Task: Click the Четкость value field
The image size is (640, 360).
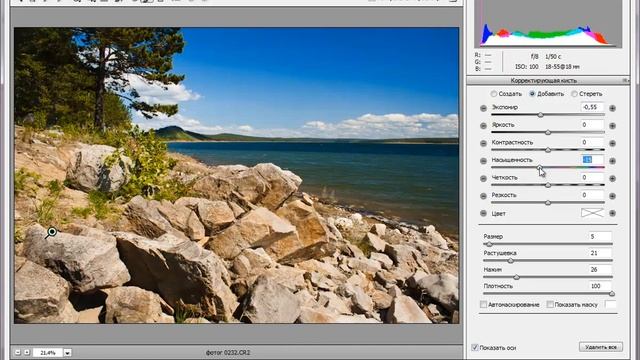Action: click(592, 177)
